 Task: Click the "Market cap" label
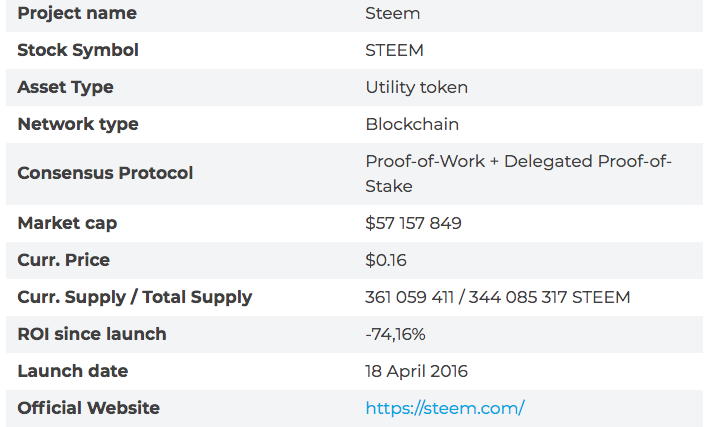pos(67,223)
